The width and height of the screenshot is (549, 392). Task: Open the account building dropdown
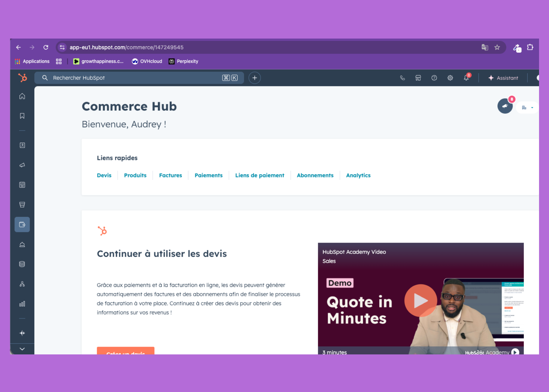(x=527, y=108)
